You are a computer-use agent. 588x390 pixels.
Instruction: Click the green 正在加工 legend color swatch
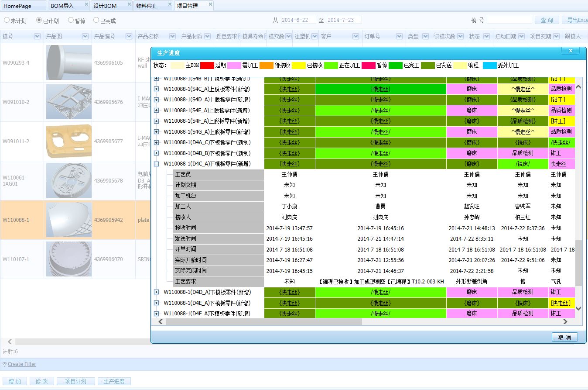[330, 65]
